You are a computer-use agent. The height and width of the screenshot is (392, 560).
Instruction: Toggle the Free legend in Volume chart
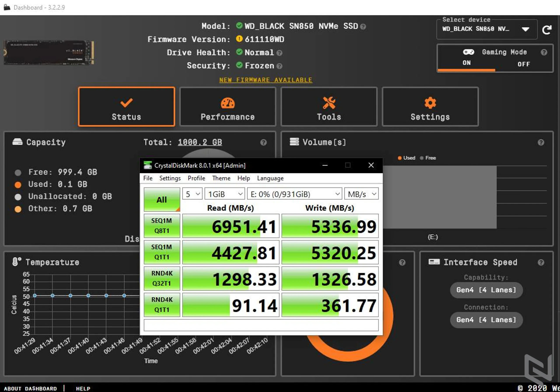coord(428,158)
